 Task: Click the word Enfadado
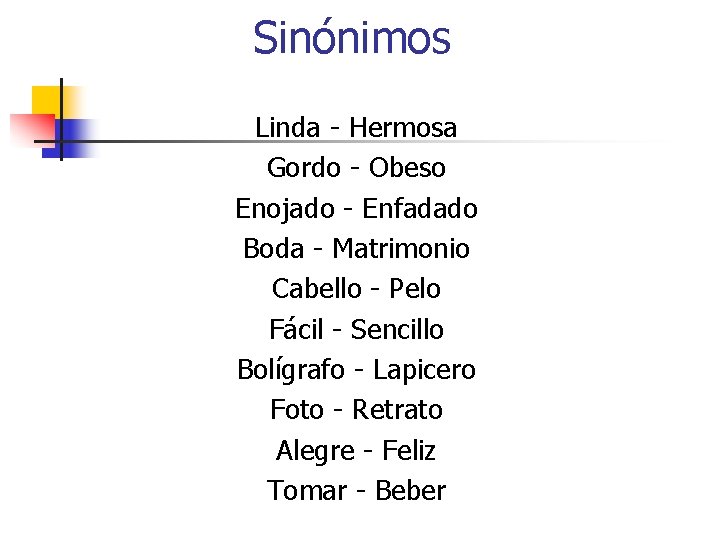click(420, 209)
